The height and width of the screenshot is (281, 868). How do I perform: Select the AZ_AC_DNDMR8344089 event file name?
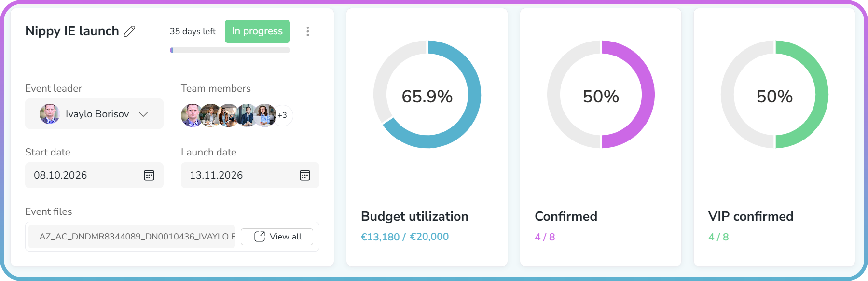132,237
